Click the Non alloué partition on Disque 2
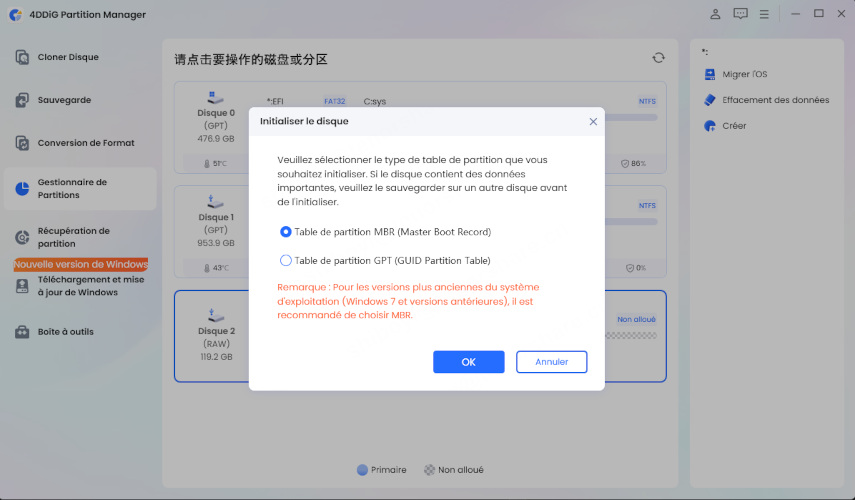855x500 pixels. coord(636,320)
